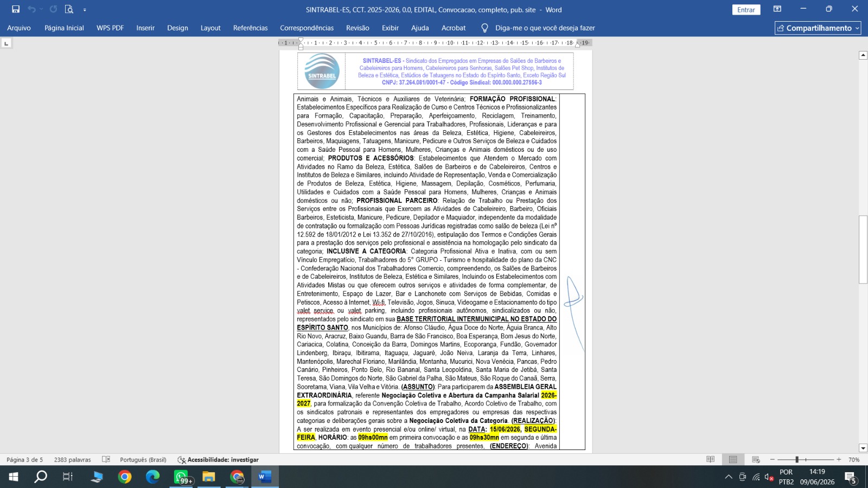Zoom in with the plus button
This screenshot has width=868, height=488.
839,460
